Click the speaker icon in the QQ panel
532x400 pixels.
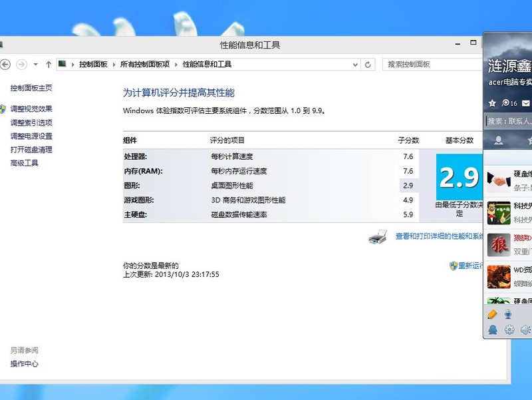pyautogui.click(x=525, y=329)
